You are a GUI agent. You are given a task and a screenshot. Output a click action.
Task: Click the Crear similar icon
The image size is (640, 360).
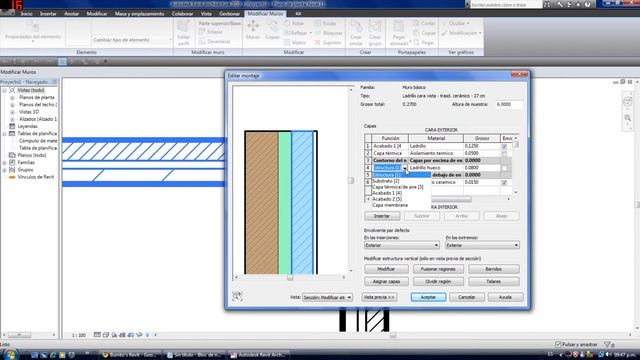pyautogui.click(x=356, y=27)
